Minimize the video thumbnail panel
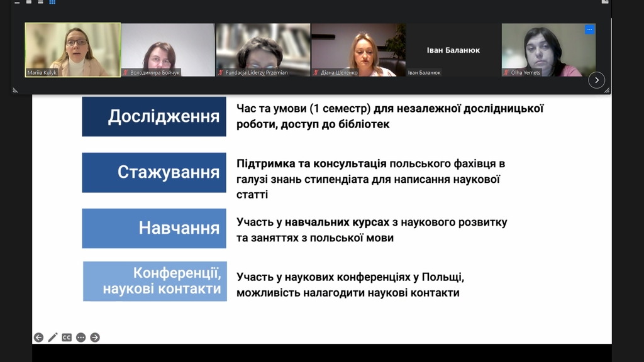Viewport: 644px width, 362px height. (x=17, y=3)
